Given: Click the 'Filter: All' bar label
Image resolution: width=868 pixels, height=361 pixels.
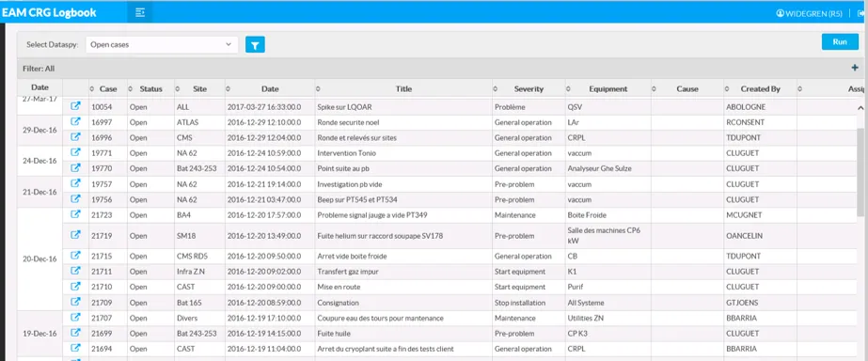Looking at the screenshot, I should 39,69.
